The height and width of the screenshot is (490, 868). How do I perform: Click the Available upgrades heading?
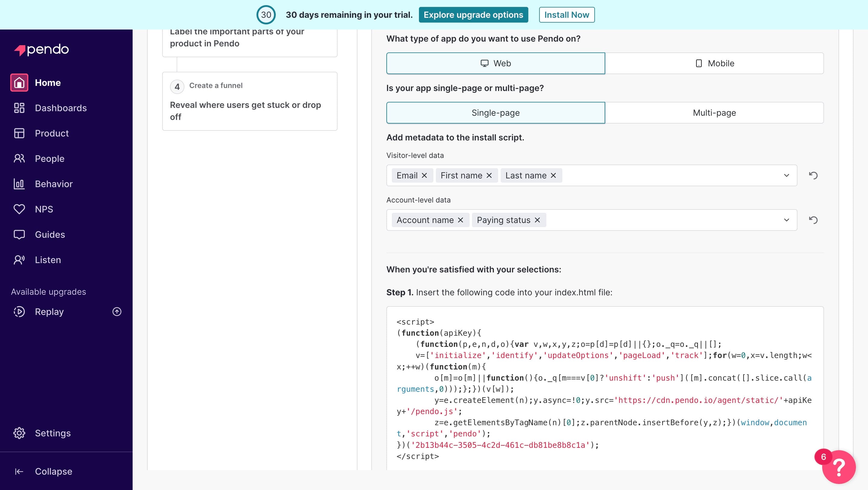[x=48, y=291]
